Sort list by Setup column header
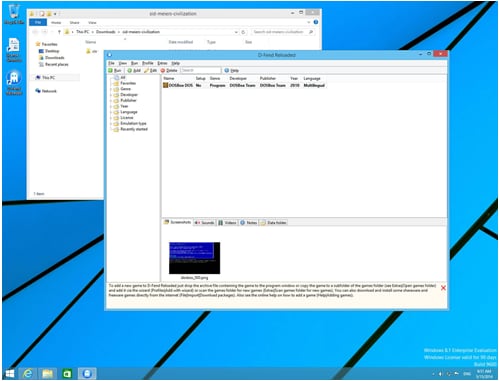Screen dimensions: 499x381 coord(201,78)
